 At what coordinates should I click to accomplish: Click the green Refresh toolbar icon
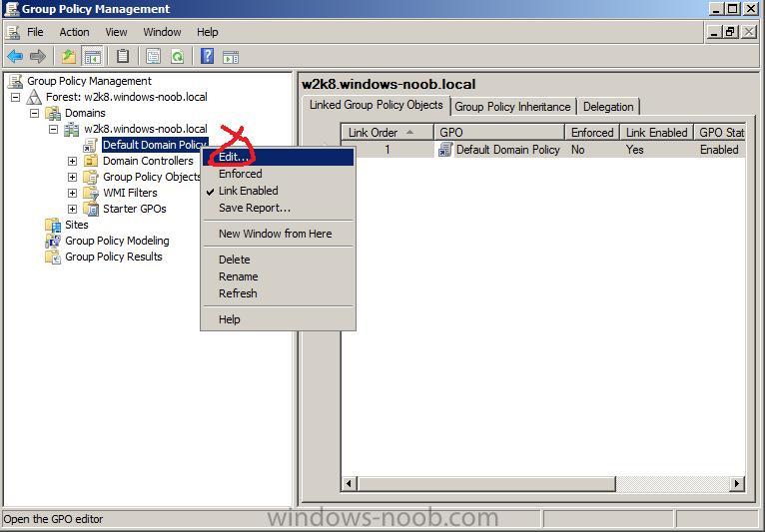[x=177, y=57]
